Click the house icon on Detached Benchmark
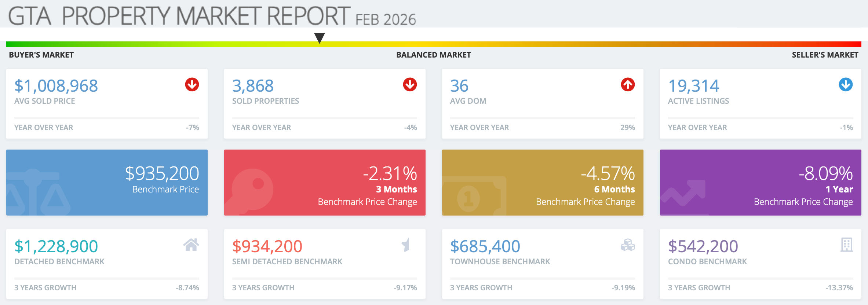This screenshot has width=868, height=305. (191, 245)
